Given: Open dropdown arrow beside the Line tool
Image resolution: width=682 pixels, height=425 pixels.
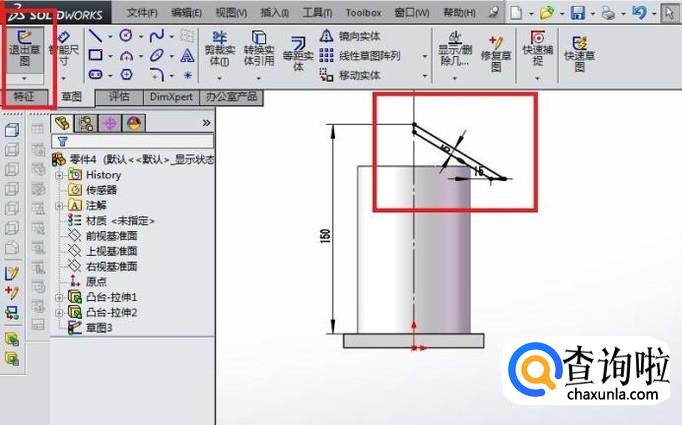Looking at the screenshot, I should (110, 37).
